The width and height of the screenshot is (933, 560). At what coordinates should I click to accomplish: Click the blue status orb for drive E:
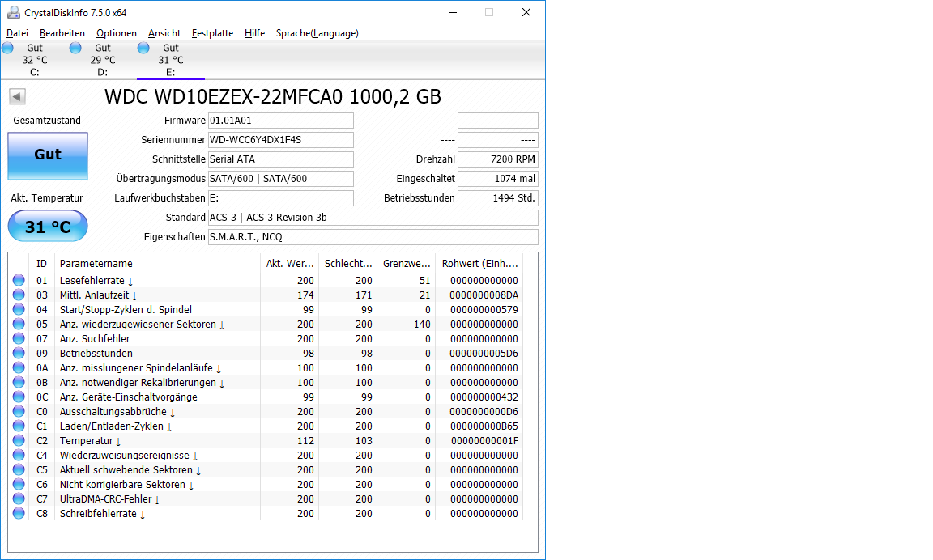(x=143, y=49)
